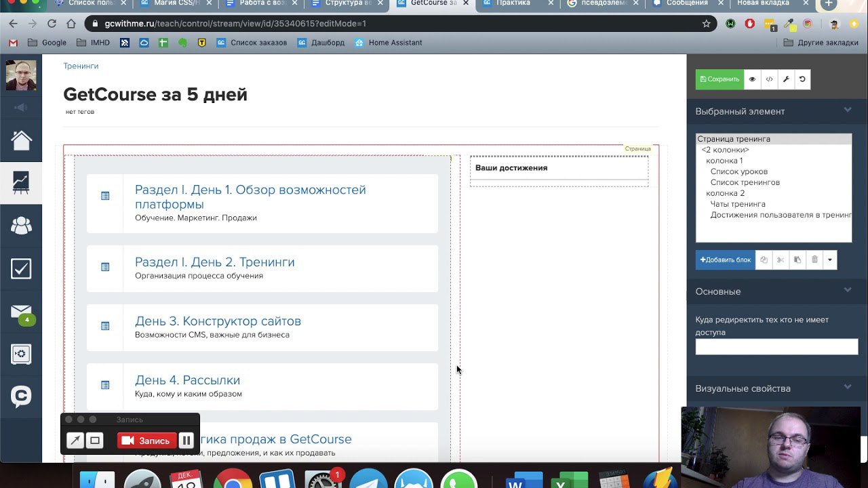Open the training chart board icon in sidebar
Viewport: 868px width, 488px height.
[21, 182]
